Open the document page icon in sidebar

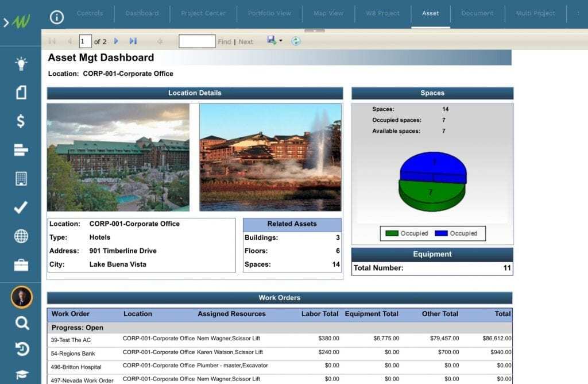pos(21,93)
